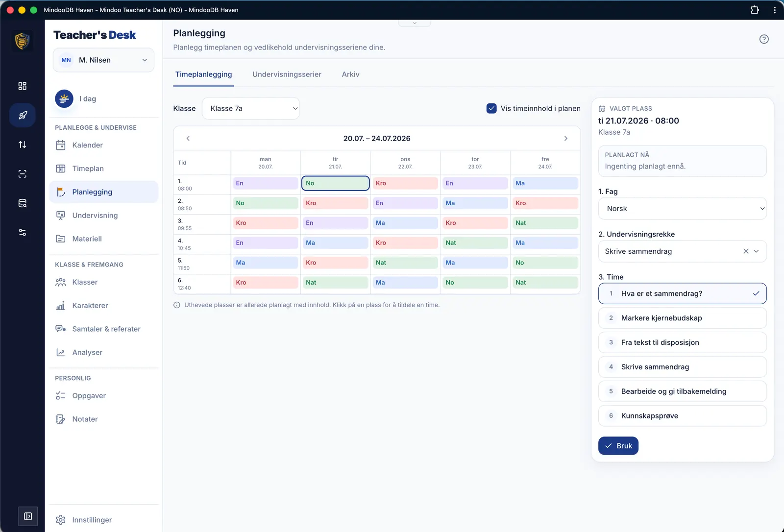Click the sync arrows icon in rail

[23, 145]
